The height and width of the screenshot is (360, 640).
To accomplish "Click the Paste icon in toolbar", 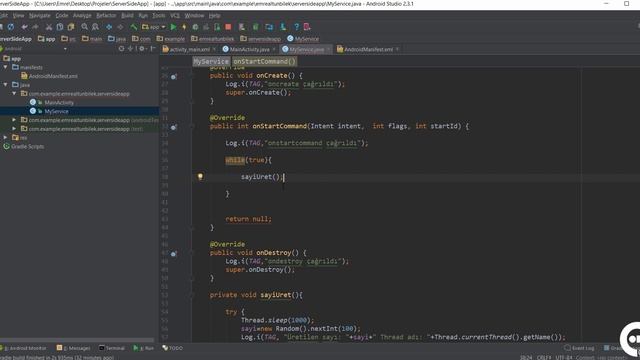I will [71, 27].
